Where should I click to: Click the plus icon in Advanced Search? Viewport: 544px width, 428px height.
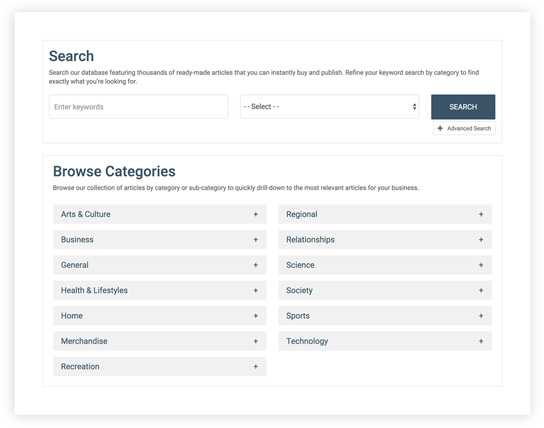[x=440, y=128]
